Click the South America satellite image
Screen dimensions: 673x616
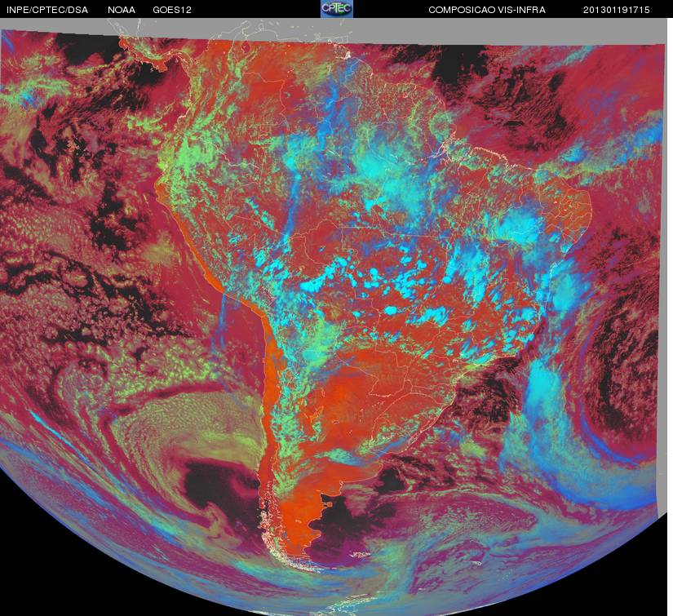tap(334, 317)
